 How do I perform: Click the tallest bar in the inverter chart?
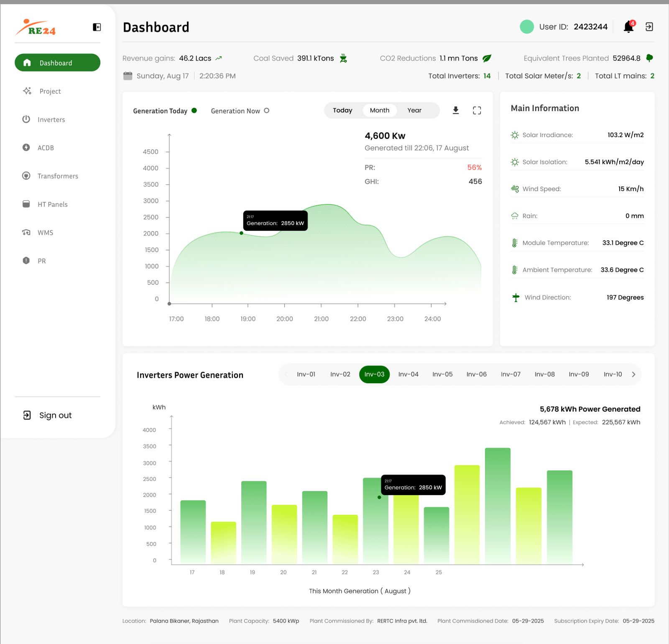click(x=498, y=506)
